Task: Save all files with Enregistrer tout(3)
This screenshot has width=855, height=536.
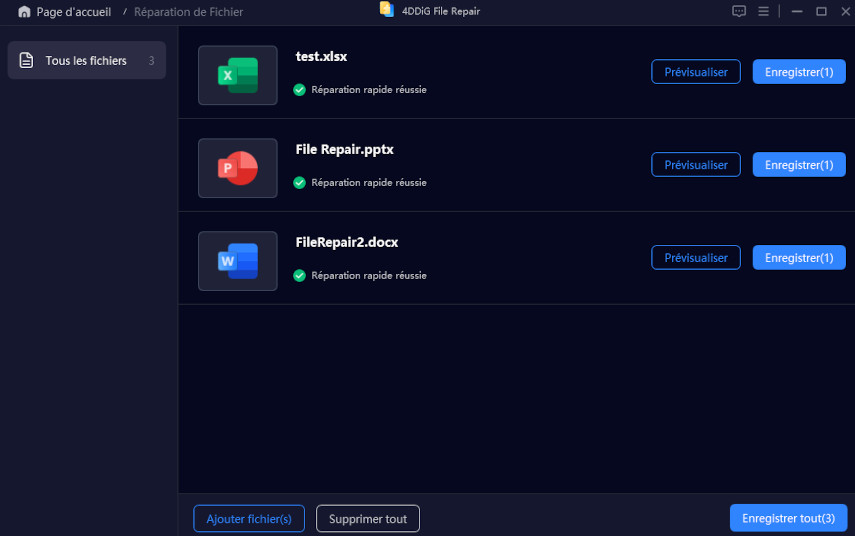Action: click(788, 518)
